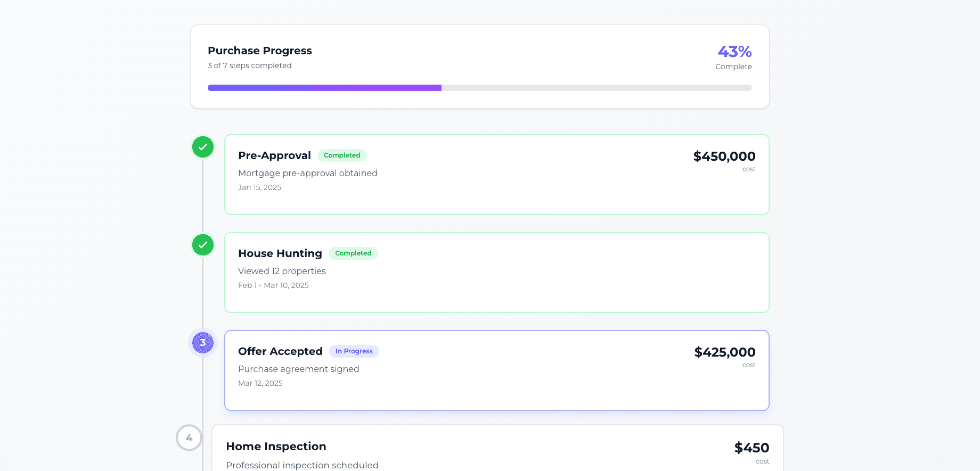This screenshot has width=980, height=471.
Task: Select the step 3 purple circle marker
Action: click(203, 343)
